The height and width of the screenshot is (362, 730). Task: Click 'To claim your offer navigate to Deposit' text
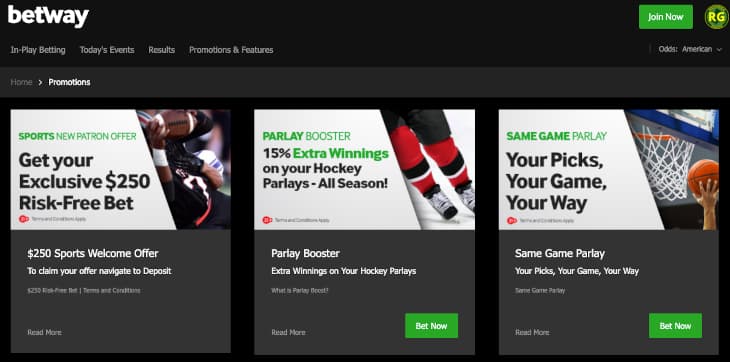click(x=99, y=271)
